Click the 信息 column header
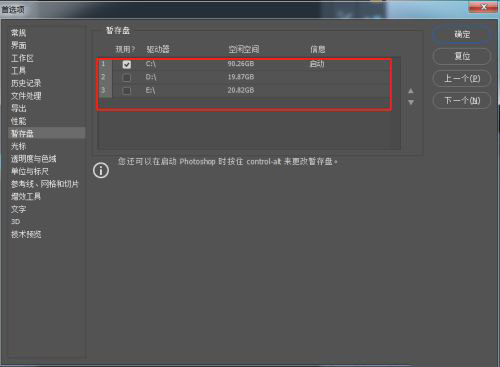Image resolution: width=500 pixels, height=367 pixels. [318, 49]
